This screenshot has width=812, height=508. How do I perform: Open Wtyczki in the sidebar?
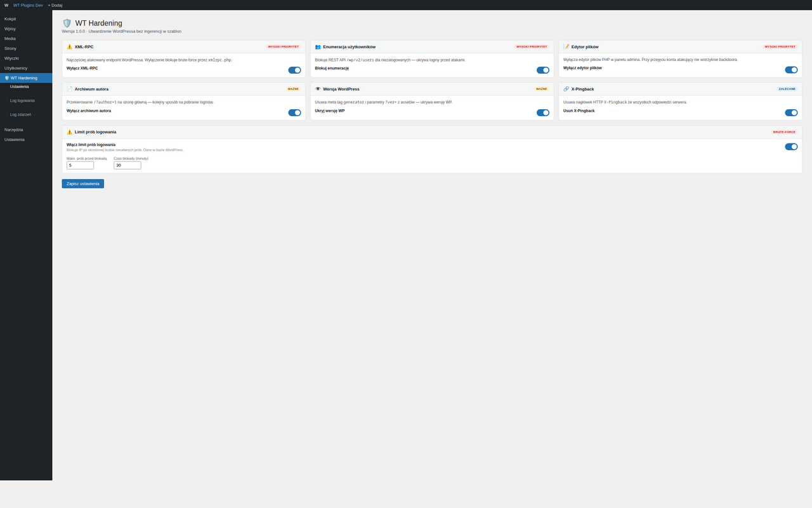click(26, 58)
